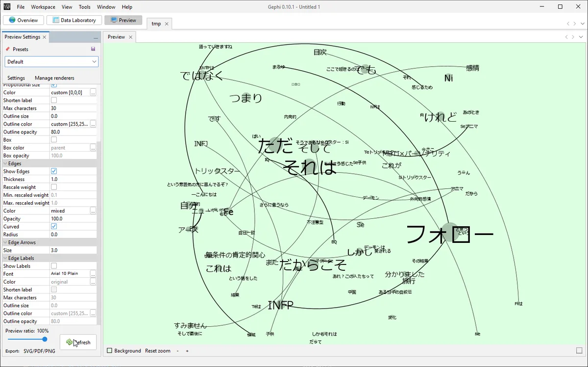Collapse the Edge Arrows section

[5, 242]
